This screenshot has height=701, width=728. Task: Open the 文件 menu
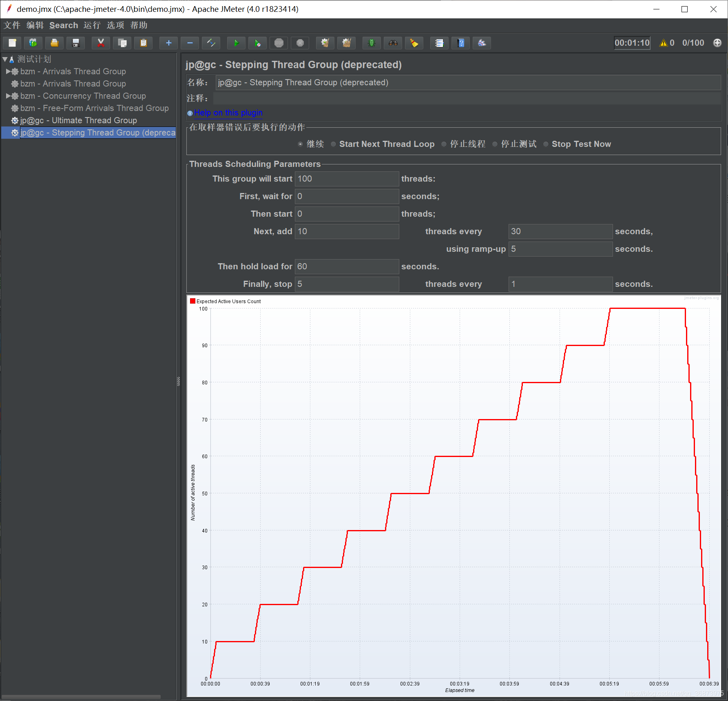click(12, 25)
